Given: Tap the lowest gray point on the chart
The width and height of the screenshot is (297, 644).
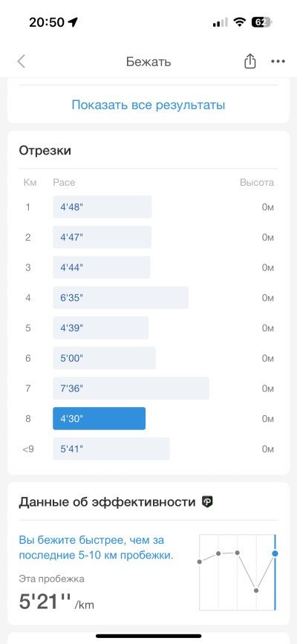Looking at the screenshot, I should point(256,591).
